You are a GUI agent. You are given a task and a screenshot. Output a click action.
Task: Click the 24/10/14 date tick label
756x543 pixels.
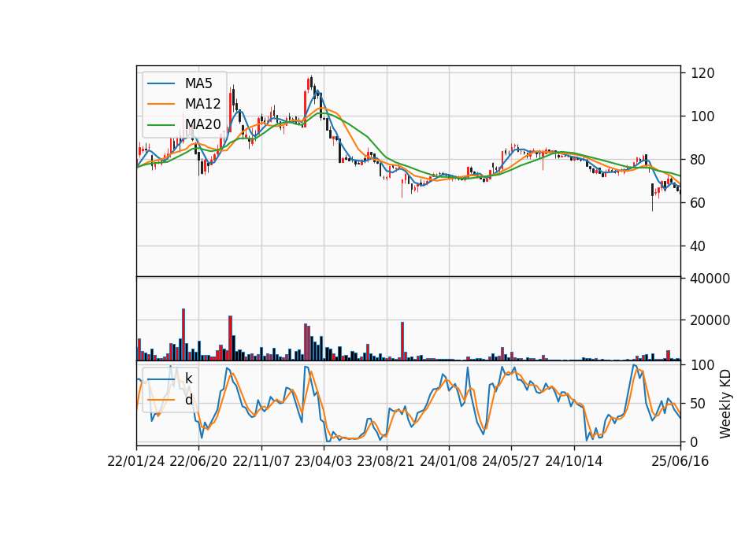coord(574,462)
